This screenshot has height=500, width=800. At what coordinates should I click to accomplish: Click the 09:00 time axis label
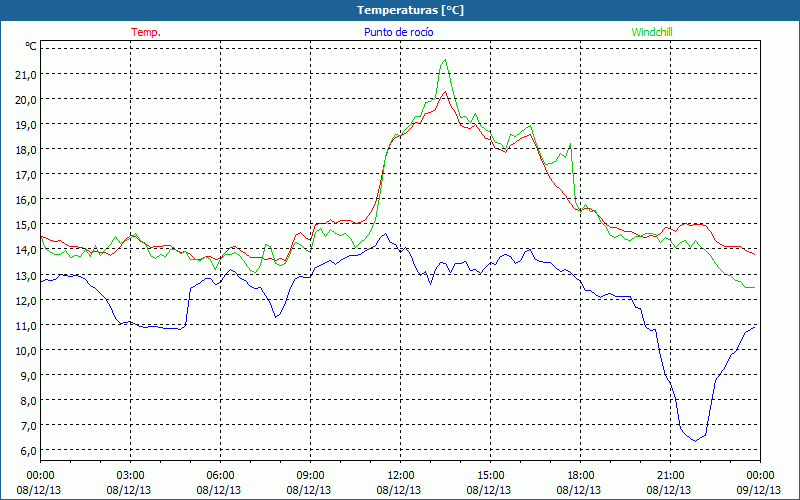(310, 476)
